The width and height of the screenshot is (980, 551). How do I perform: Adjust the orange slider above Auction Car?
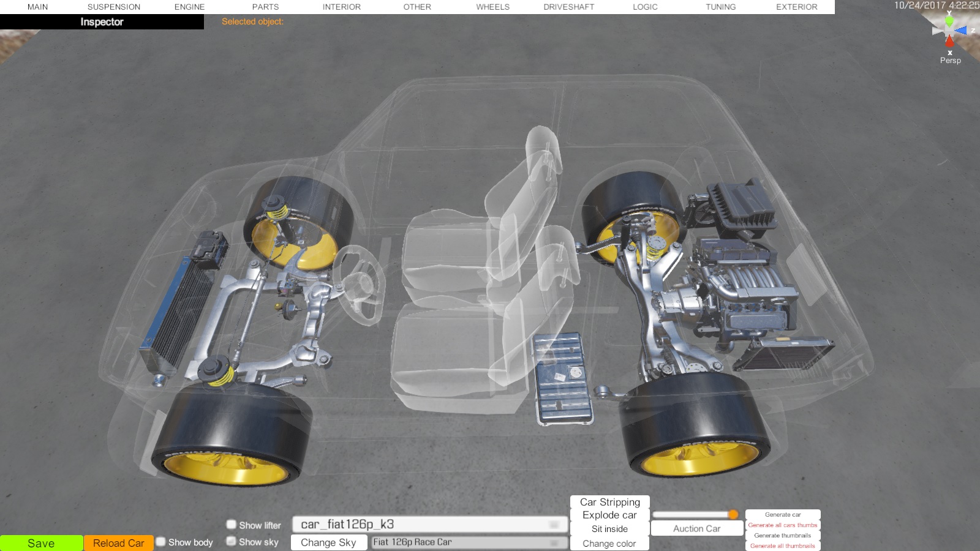[733, 514]
